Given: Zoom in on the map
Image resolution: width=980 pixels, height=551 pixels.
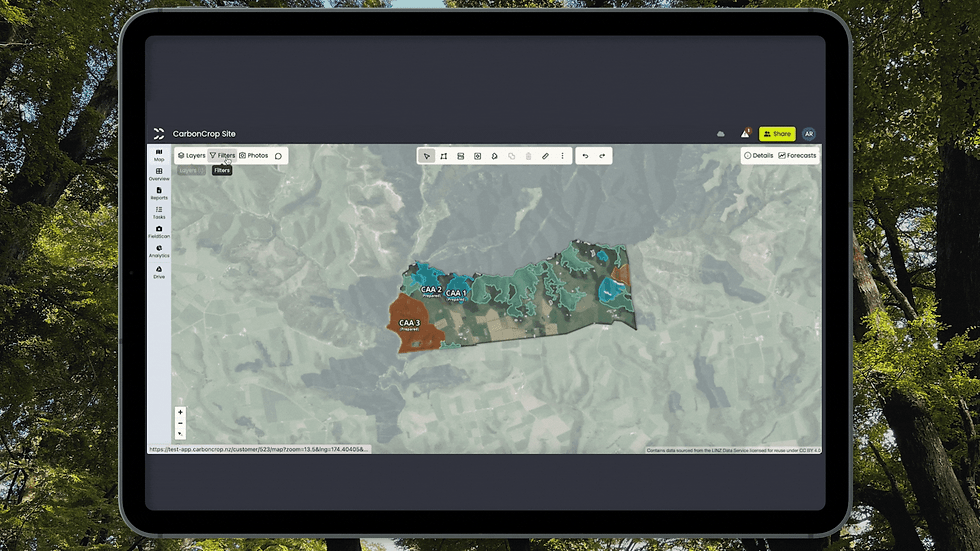Looking at the screenshot, I should click(x=180, y=412).
